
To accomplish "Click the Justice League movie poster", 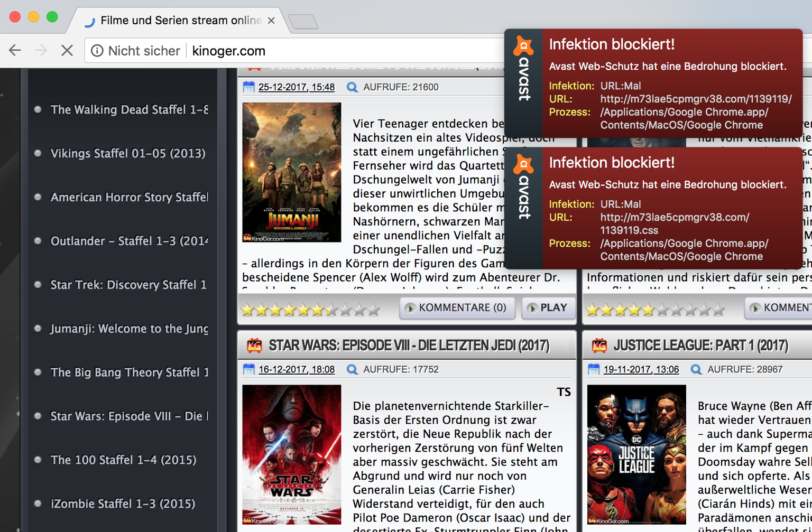I will pyautogui.click(x=636, y=454).
